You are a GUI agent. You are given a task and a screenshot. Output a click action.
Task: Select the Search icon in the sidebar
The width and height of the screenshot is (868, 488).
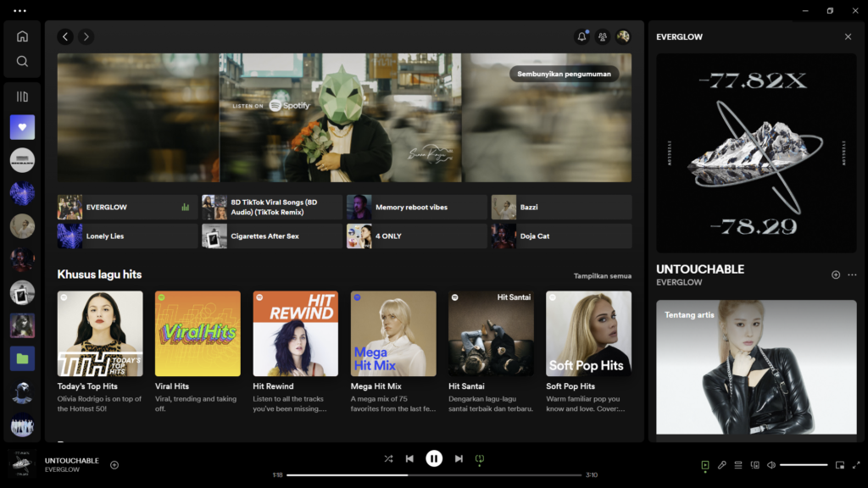(22, 60)
